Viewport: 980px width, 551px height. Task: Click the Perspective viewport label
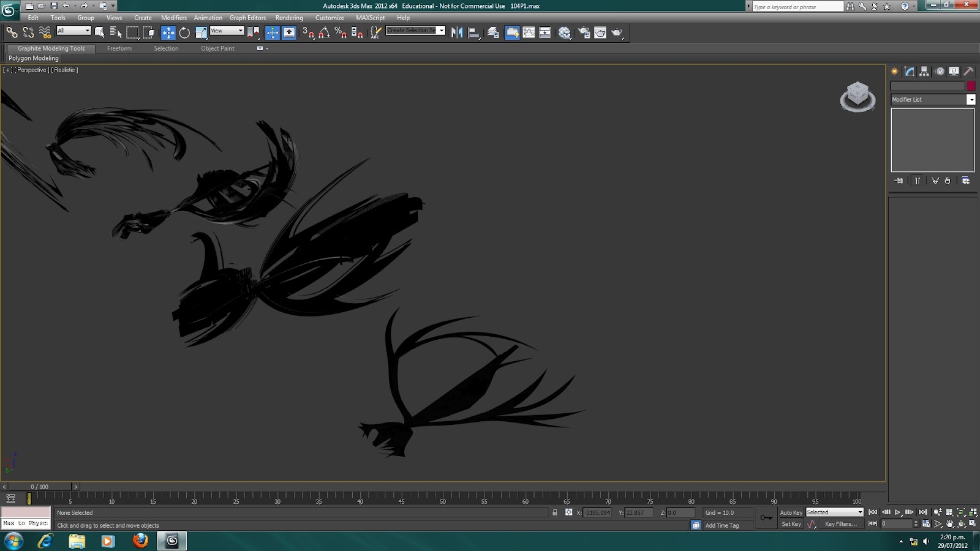coord(32,70)
